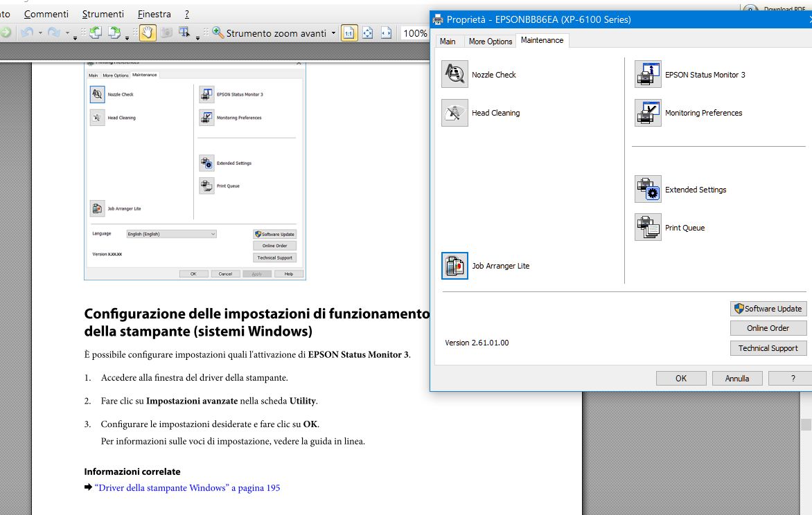Rotate the page counterclockwise

point(96,33)
